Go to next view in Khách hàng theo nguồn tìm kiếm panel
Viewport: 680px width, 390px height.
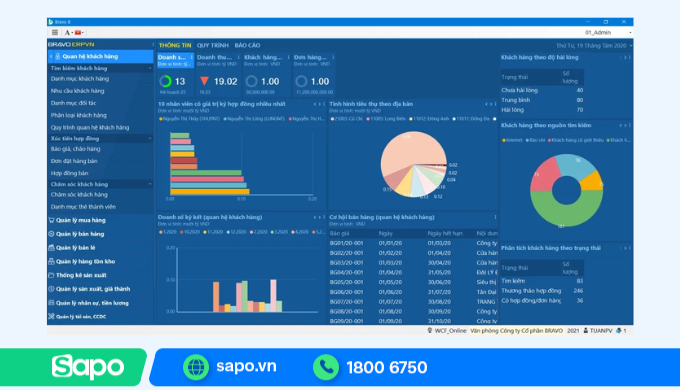pos(625,125)
